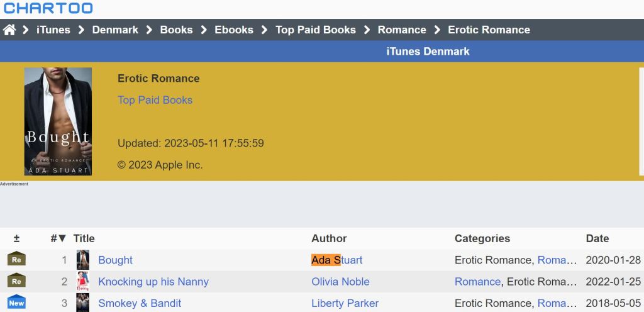Click Knocking up his Nanny cover thumbnail
Viewport: 644px width, 312px height.
pyautogui.click(x=82, y=281)
